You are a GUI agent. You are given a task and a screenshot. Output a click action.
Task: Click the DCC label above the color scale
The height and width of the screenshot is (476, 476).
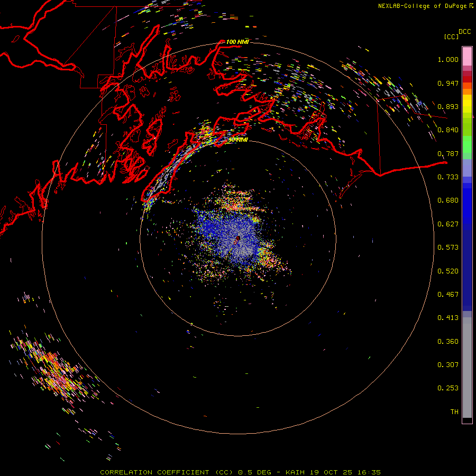[x=464, y=32]
